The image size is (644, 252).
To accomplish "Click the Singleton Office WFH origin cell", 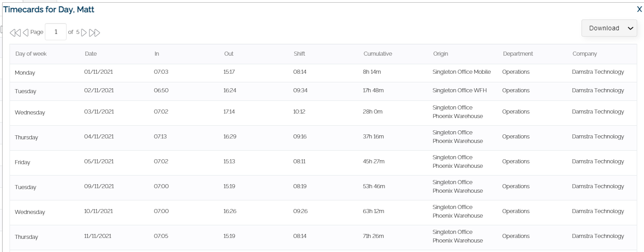I will (x=459, y=90).
